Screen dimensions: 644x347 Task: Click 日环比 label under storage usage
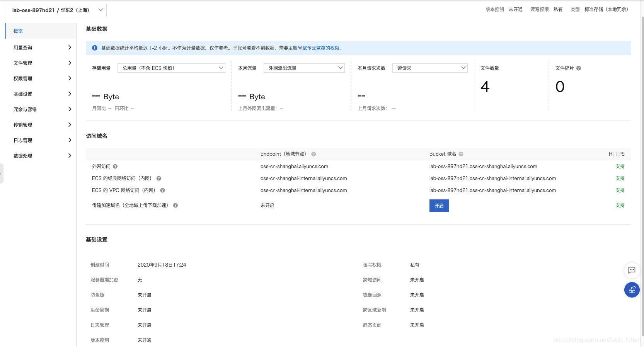point(122,109)
